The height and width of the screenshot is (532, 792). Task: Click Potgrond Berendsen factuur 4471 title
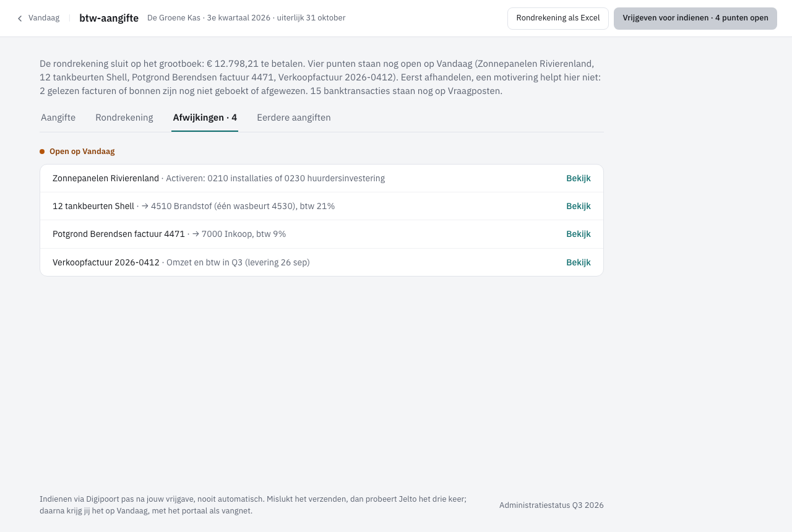(119, 234)
